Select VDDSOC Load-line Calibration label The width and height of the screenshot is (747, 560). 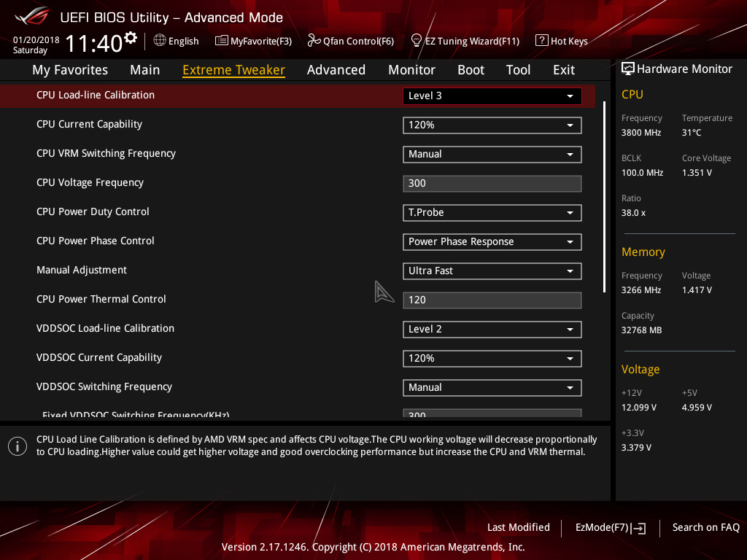click(105, 329)
